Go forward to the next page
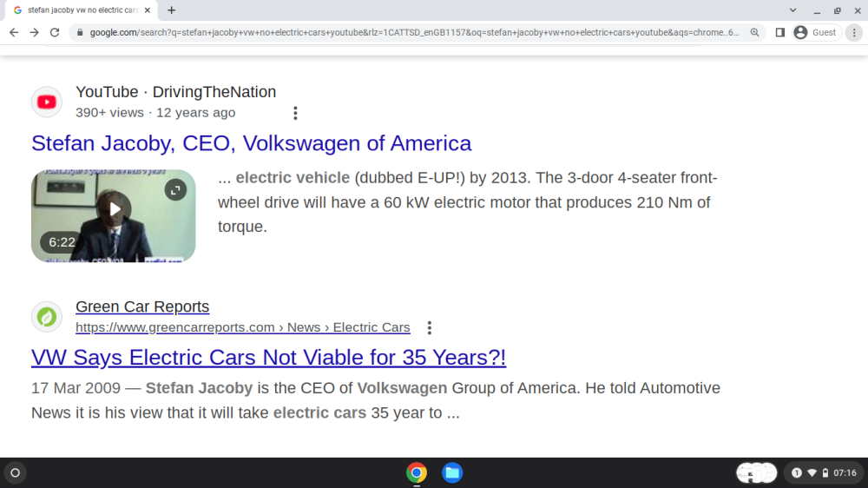The image size is (868, 488). pos(35,33)
